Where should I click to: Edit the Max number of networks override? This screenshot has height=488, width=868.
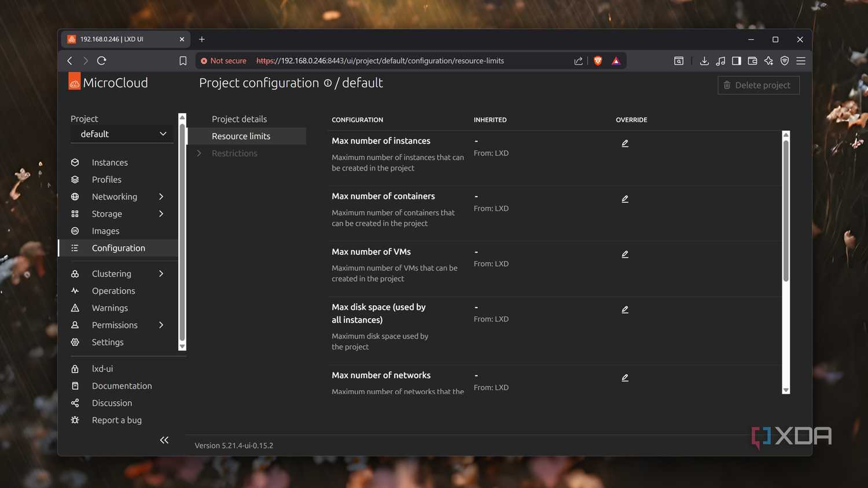pyautogui.click(x=625, y=378)
